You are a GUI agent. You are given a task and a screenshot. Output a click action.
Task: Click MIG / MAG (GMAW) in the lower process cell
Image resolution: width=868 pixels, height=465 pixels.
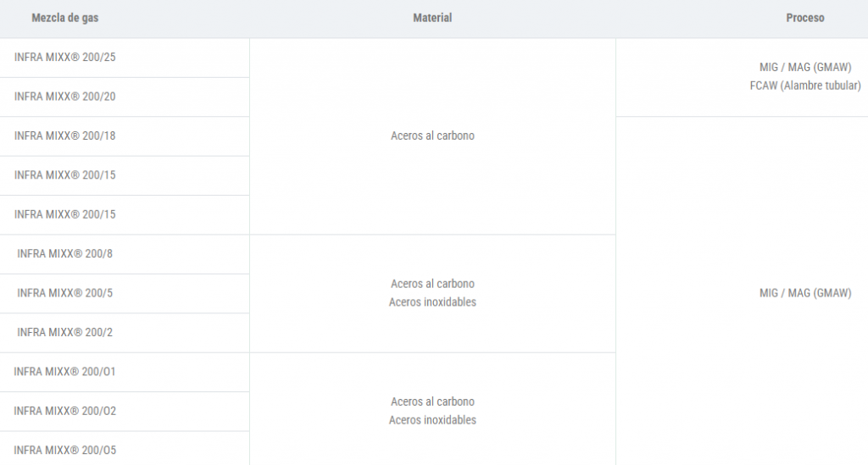pos(805,294)
